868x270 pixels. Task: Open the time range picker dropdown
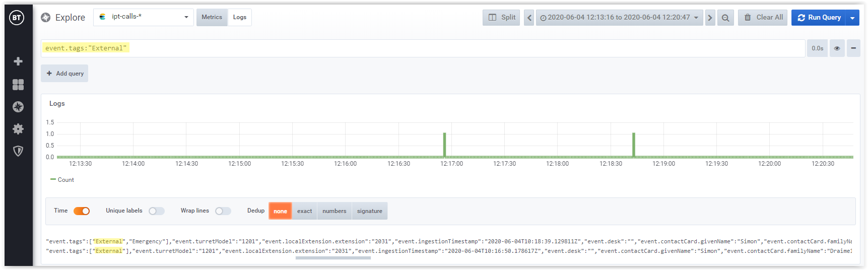tap(620, 18)
